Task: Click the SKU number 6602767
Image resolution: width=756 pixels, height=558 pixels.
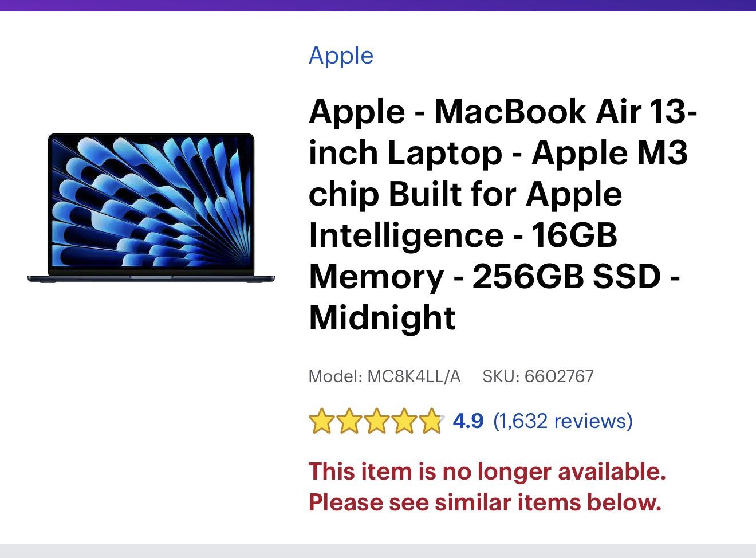Action: [559, 376]
